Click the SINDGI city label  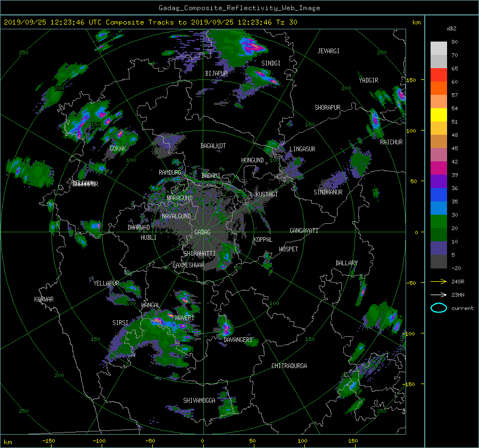tap(271, 63)
